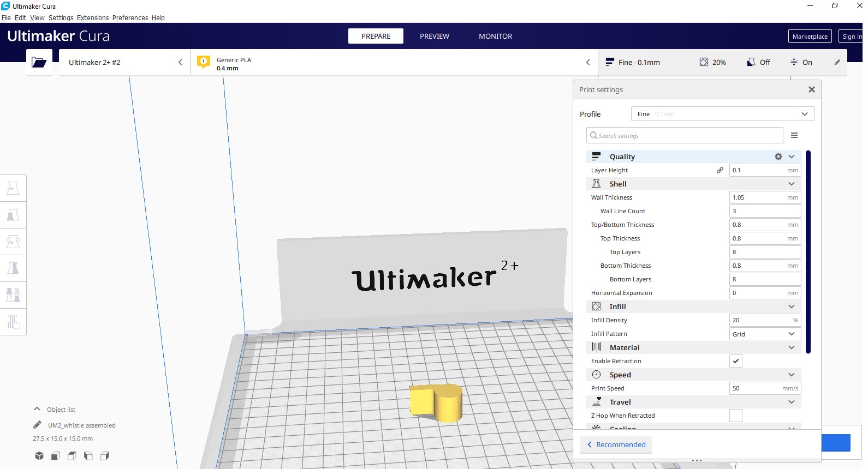This screenshot has width=868, height=469.
Task: Click the print settings vertical scrollbar
Action: pos(808,251)
